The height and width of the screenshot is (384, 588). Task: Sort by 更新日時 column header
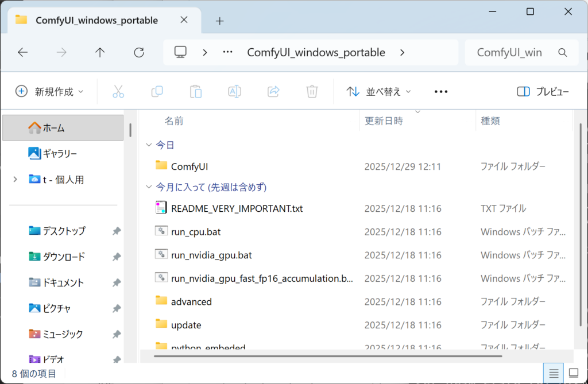pos(384,121)
